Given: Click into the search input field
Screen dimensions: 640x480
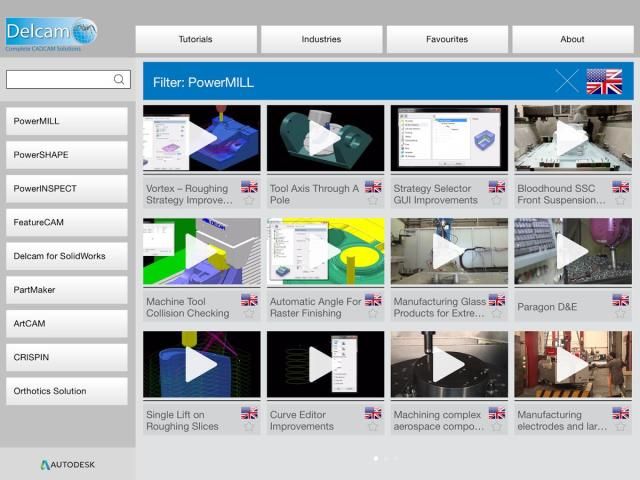Looking at the screenshot, I should tap(58, 80).
